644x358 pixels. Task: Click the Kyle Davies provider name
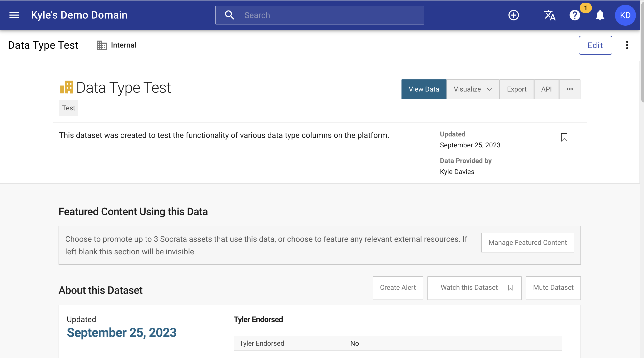tap(457, 171)
